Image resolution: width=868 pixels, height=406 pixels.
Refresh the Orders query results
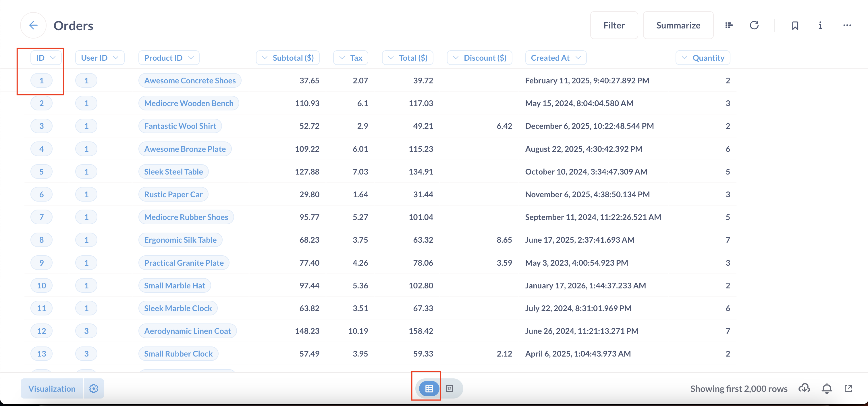pos(755,25)
